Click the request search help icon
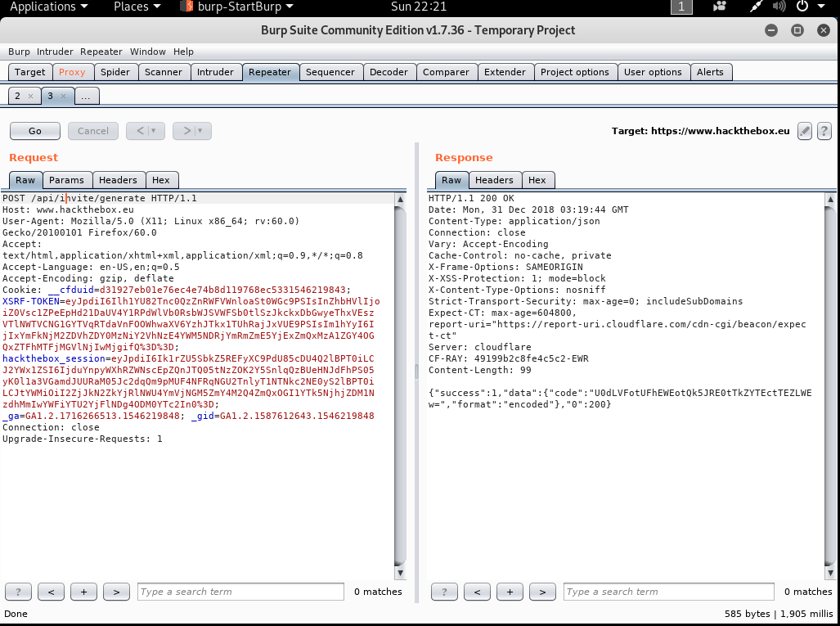This screenshot has height=626, width=840. tap(18, 592)
